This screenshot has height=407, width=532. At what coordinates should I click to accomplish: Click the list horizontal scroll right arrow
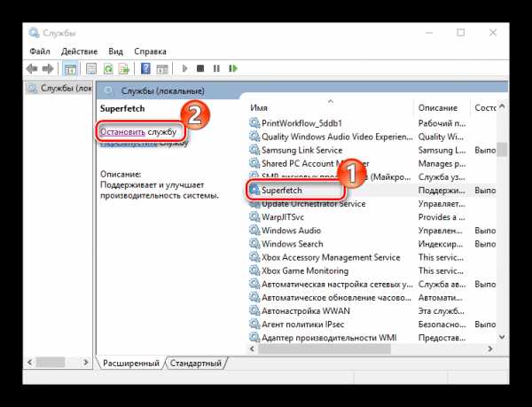coord(490,348)
